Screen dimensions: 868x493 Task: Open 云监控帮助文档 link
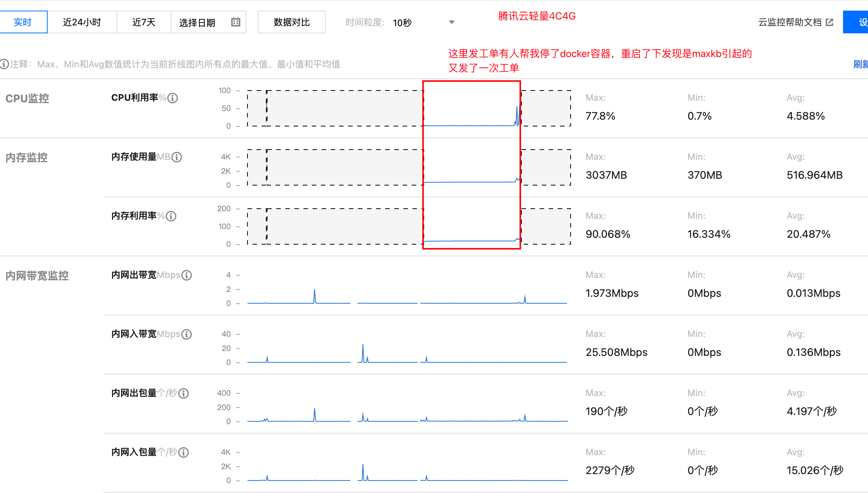click(x=790, y=22)
